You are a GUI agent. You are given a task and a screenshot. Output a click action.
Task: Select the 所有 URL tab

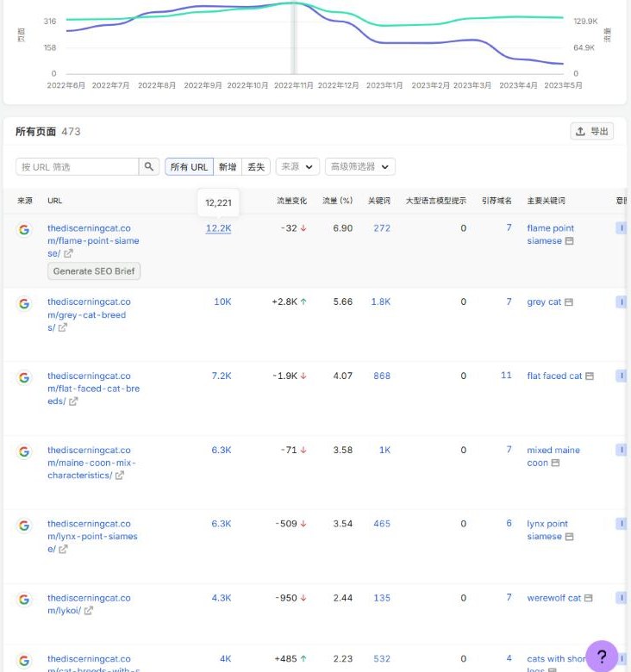pyautogui.click(x=189, y=167)
